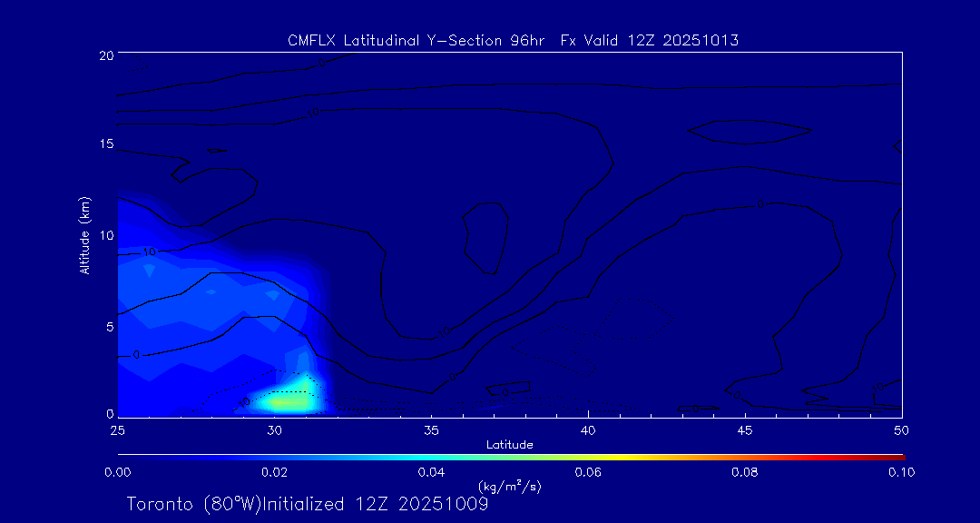Select the Latitude x-axis label

click(x=509, y=444)
